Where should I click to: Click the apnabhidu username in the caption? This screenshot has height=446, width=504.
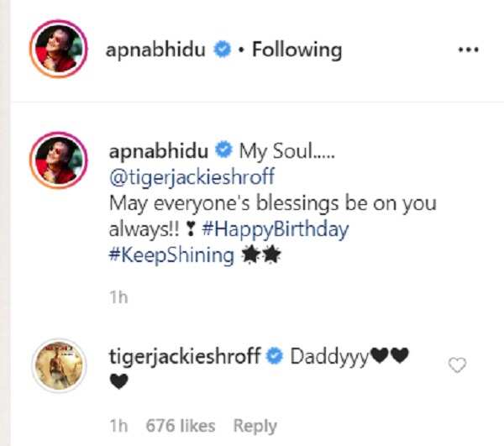[x=157, y=151]
